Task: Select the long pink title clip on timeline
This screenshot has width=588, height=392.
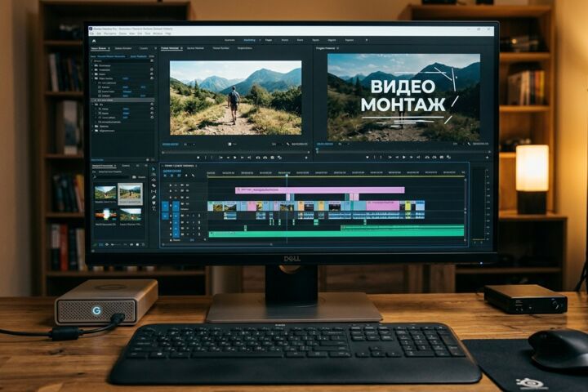Action: [x=320, y=190]
